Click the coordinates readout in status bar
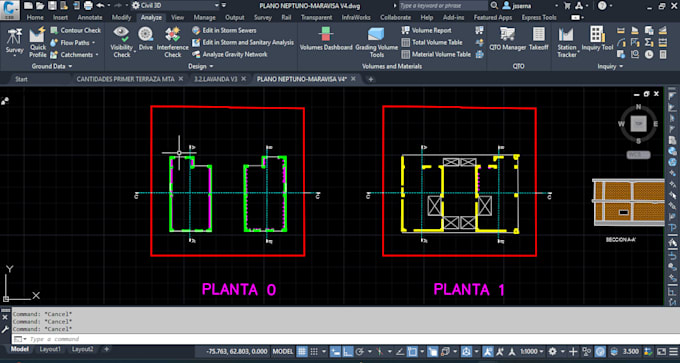 tap(237, 351)
